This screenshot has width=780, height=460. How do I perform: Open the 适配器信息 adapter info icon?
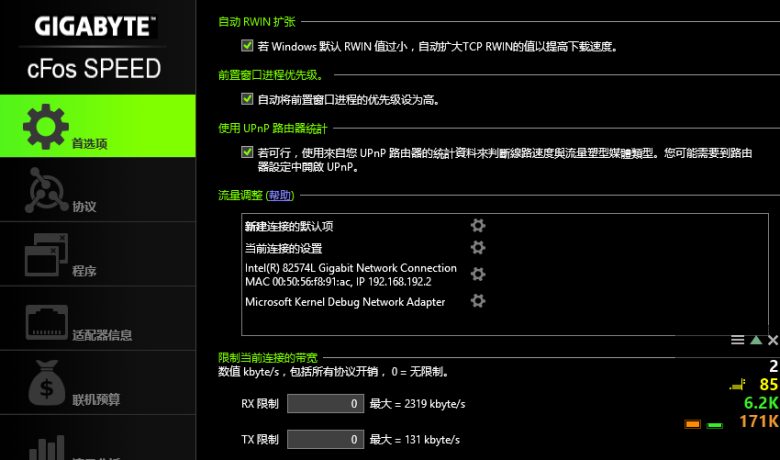[46, 322]
